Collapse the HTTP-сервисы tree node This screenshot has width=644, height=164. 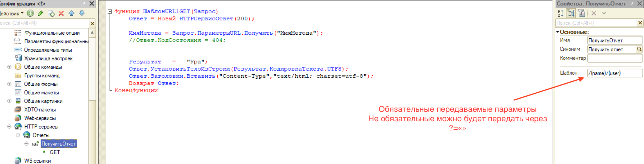9,127
